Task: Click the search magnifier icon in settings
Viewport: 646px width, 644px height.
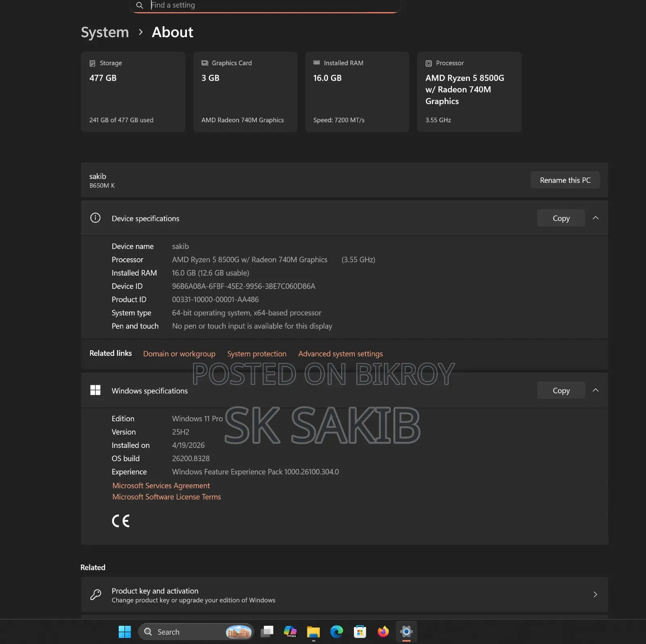Action: tap(140, 5)
